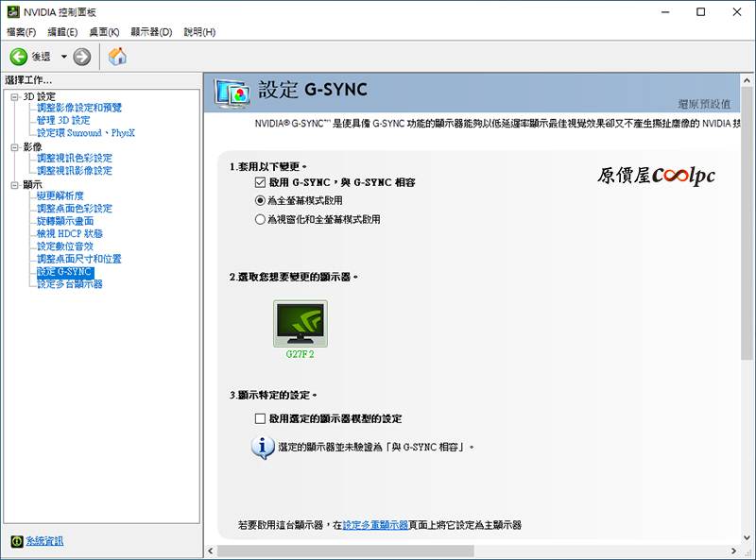Image resolution: width=756 pixels, height=560 pixels.
Task: Click the G-SYNC header monitor icon
Action: click(x=232, y=93)
